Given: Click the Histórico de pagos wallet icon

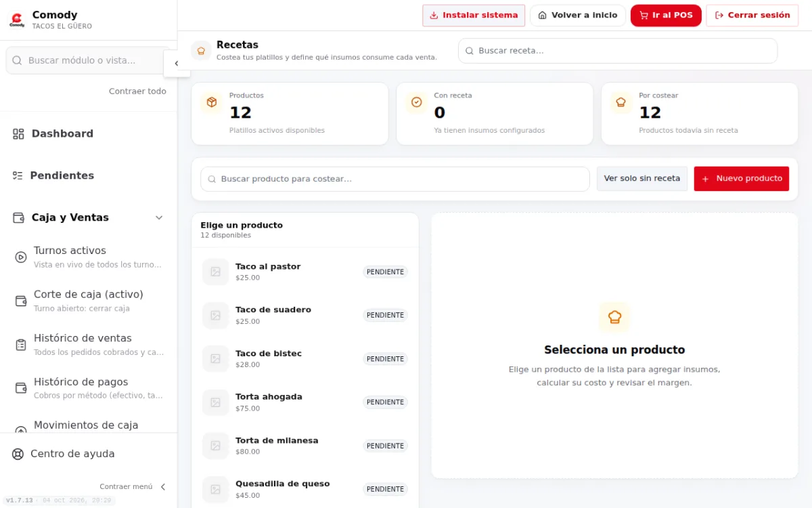Looking at the screenshot, I should click(21, 388).
